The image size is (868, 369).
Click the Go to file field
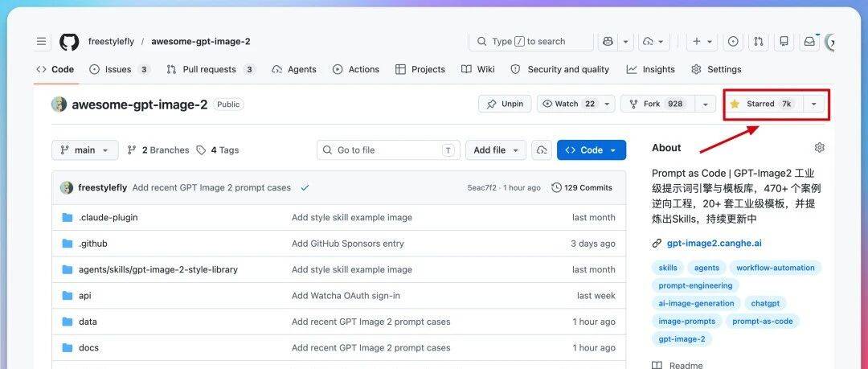pyautogui.click(x=388, y=150)
